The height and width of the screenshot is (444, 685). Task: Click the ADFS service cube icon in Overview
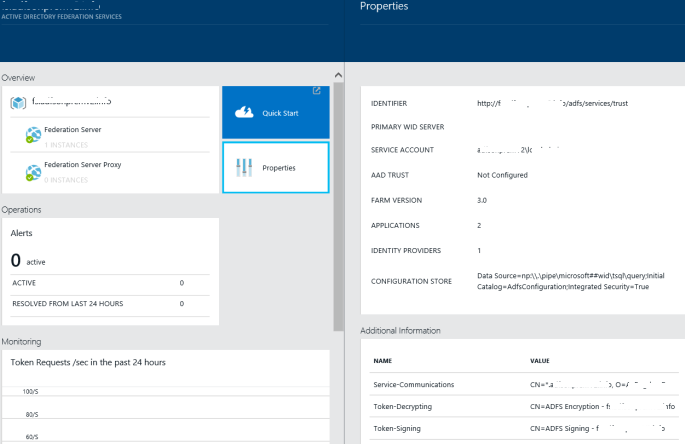pos(18,102)
